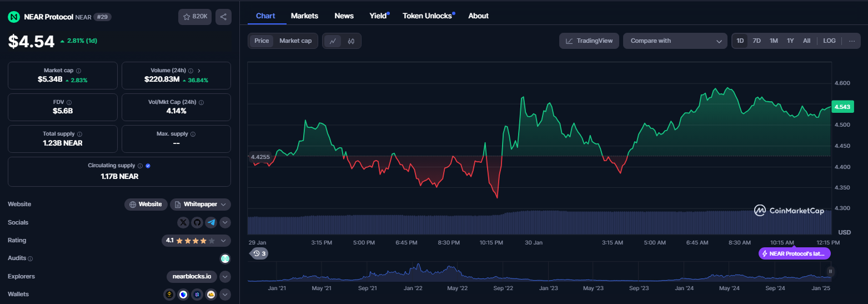The height and width of the screenshot is (304, 868).
Task: Add NEAR to watchlist with the star button
Action: pos(195,17)
